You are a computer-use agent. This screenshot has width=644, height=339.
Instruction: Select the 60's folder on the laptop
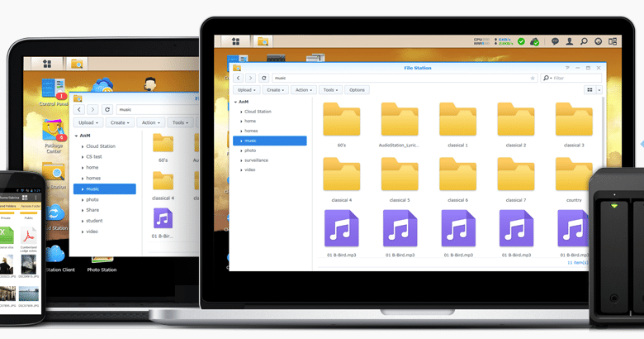tap(341, 125)
